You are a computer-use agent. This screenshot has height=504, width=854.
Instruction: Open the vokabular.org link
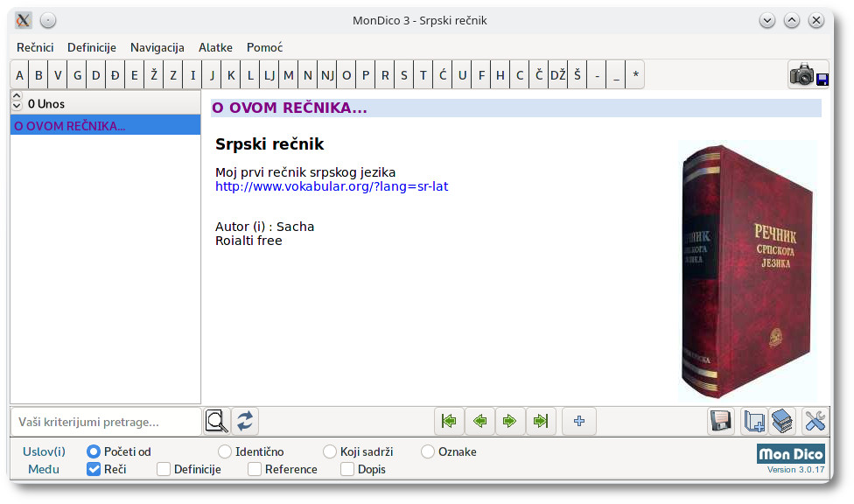click(x=332, y=186)
